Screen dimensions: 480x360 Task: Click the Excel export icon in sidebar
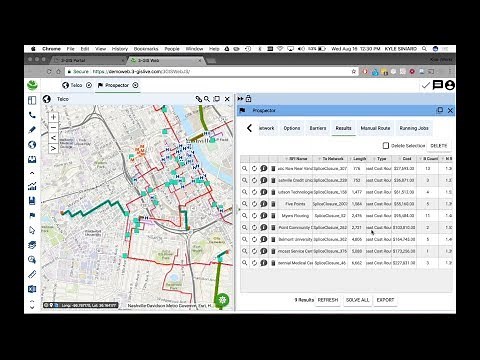(x=32, y=289)
